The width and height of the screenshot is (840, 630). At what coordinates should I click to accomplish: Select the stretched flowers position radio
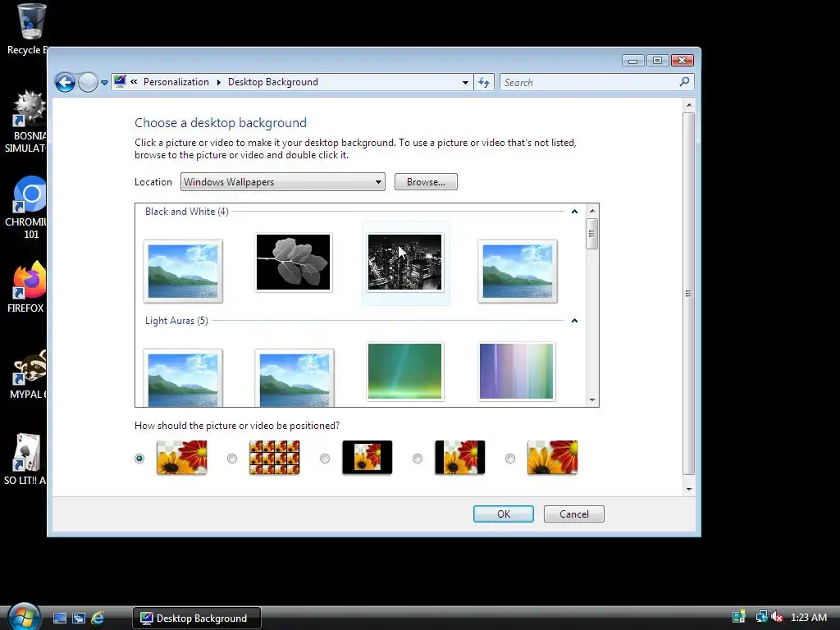[139, 459]
